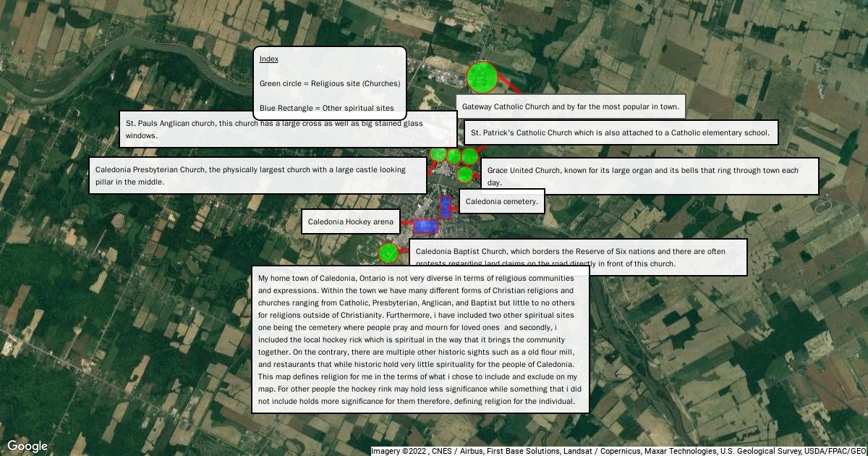Select the blue rectangle marking the hockey arena
This screenshot has height=456, width=868.
(425, 226)
